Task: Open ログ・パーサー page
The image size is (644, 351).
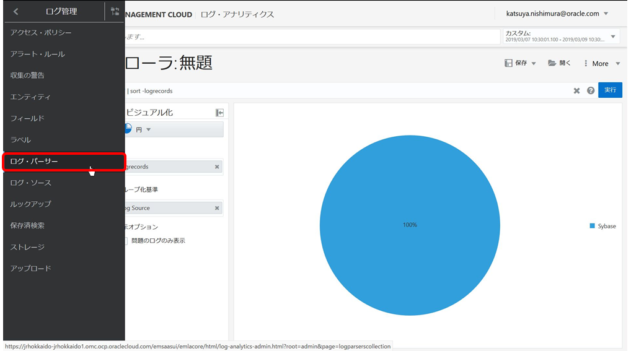Action: tap(64, 161)
